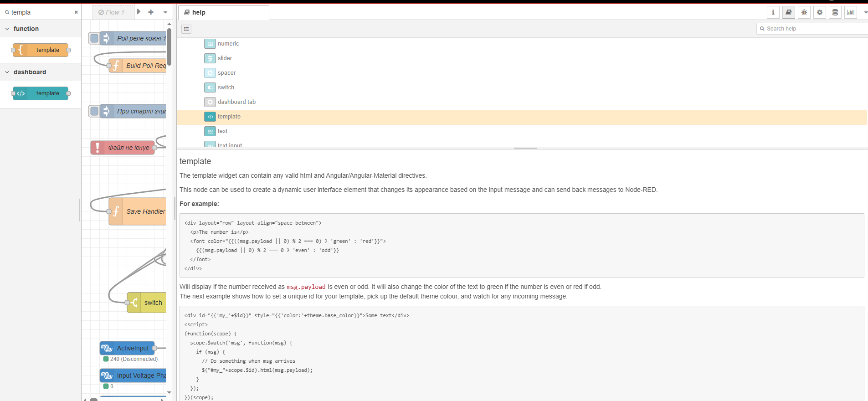Open the dashboard tab help entry

click(x=236, y=102)
